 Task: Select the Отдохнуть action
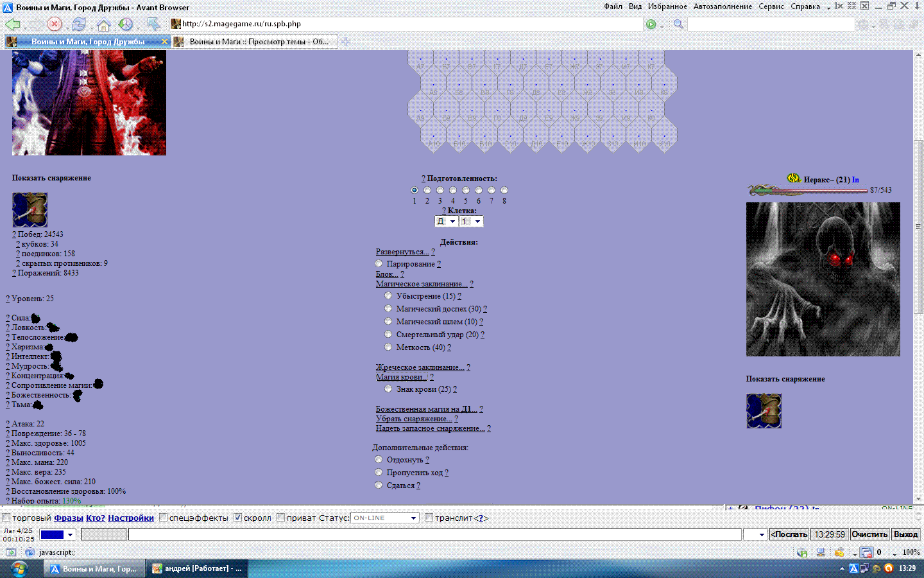[379, 459]
